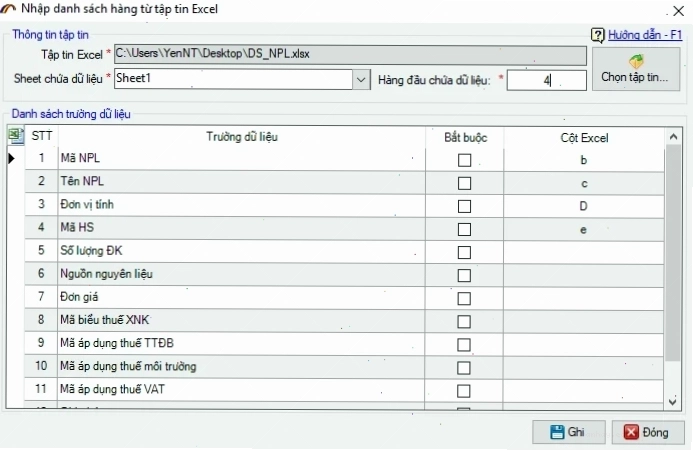The height and width of the screenshot is (451, 693).
Task: Click the Chọn tập tin button
Action: pos(636,69)
